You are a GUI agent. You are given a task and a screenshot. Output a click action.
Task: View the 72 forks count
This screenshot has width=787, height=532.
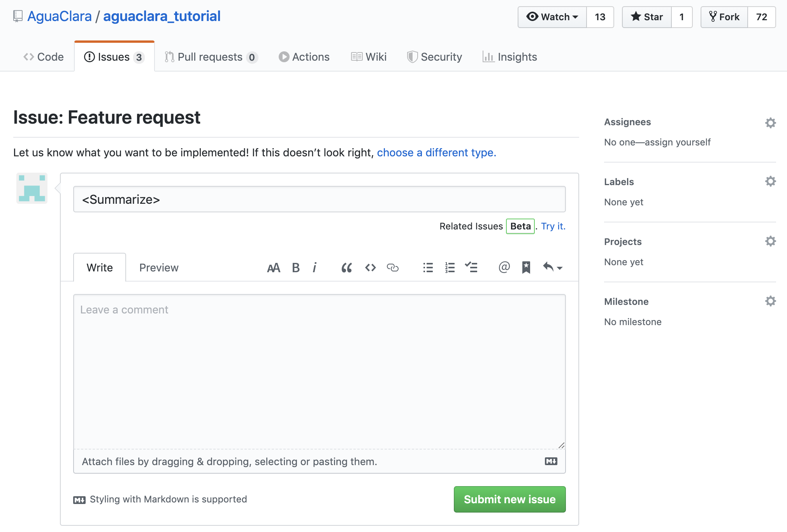pyautogui.click(x=762, y=17)
